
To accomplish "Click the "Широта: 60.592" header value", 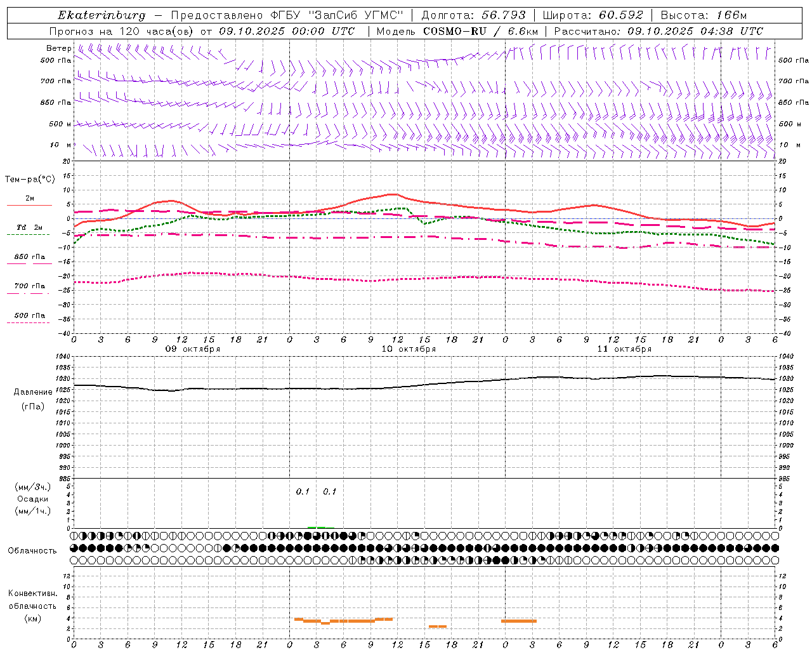I will 593,15.
